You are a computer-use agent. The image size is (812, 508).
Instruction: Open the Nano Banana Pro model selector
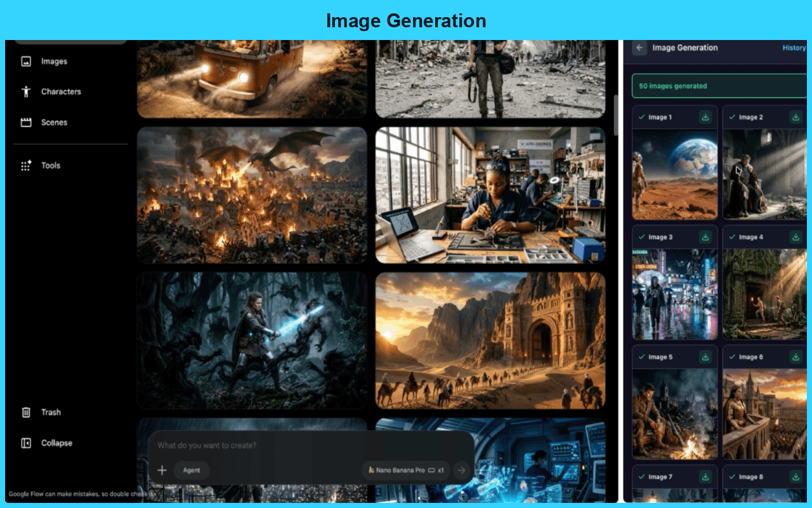406,471
